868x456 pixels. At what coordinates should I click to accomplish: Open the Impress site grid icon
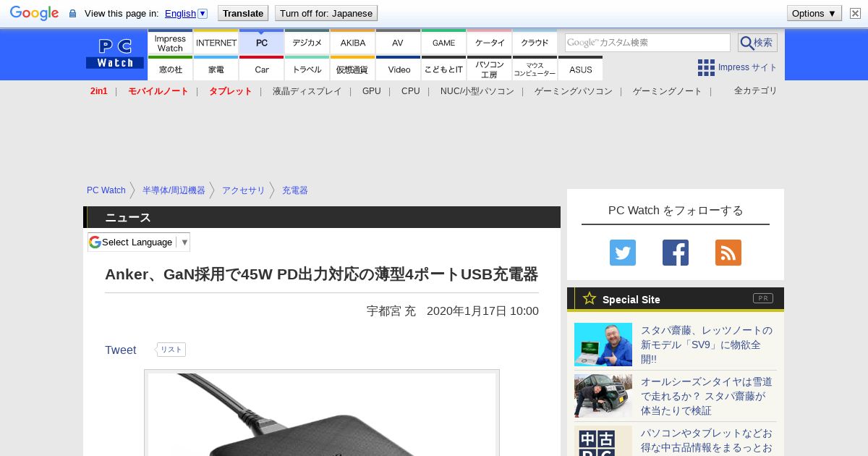(706, 67)
